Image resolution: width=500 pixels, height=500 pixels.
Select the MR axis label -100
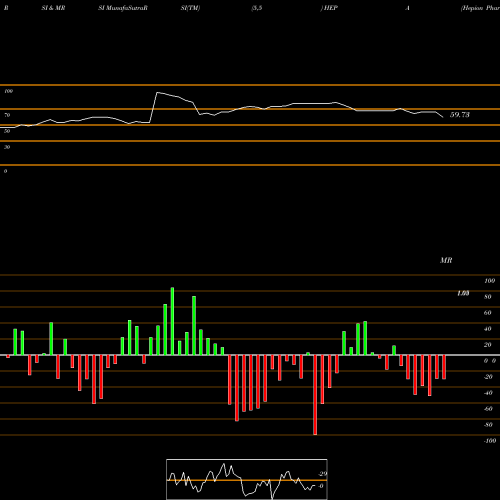(490, 441)
